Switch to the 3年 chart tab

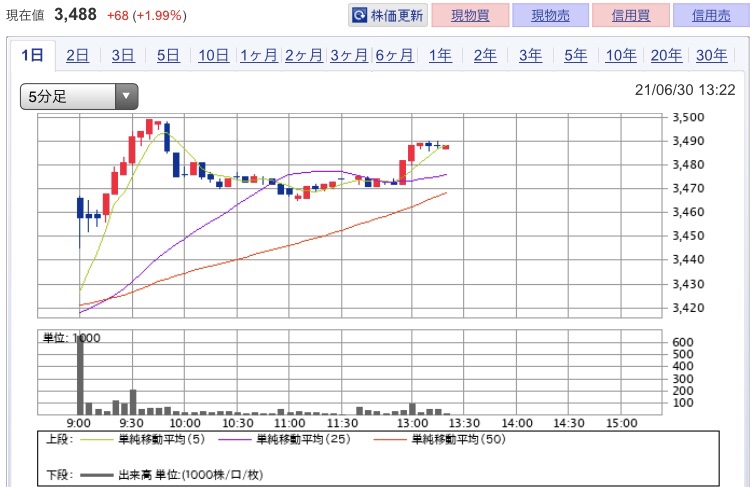pyautogui.click(x=530, y=55)
